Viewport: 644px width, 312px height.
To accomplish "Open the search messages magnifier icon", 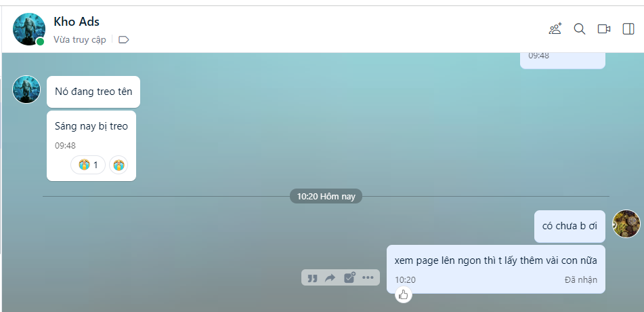I will (580, 29).
